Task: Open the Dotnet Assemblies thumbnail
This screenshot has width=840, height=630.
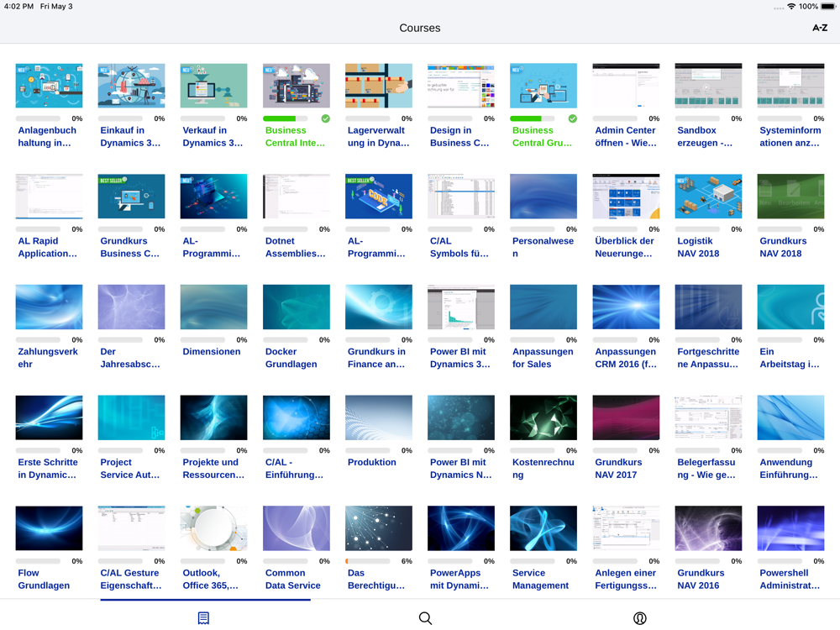Action: (x=297, y=196)
